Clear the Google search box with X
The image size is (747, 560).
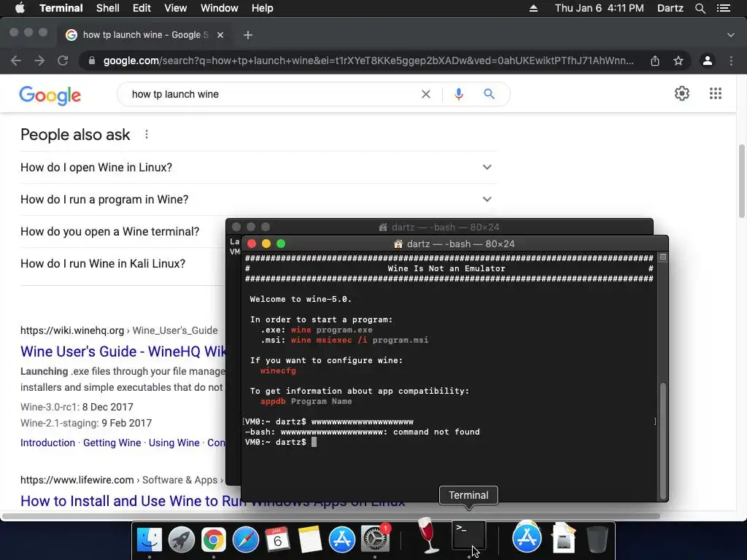pyautogui.click(x=426, y=94)
